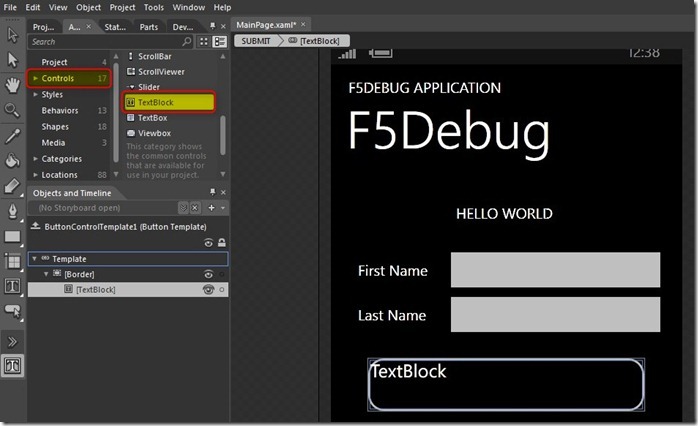Open the Object menu

tap(89, 8)
